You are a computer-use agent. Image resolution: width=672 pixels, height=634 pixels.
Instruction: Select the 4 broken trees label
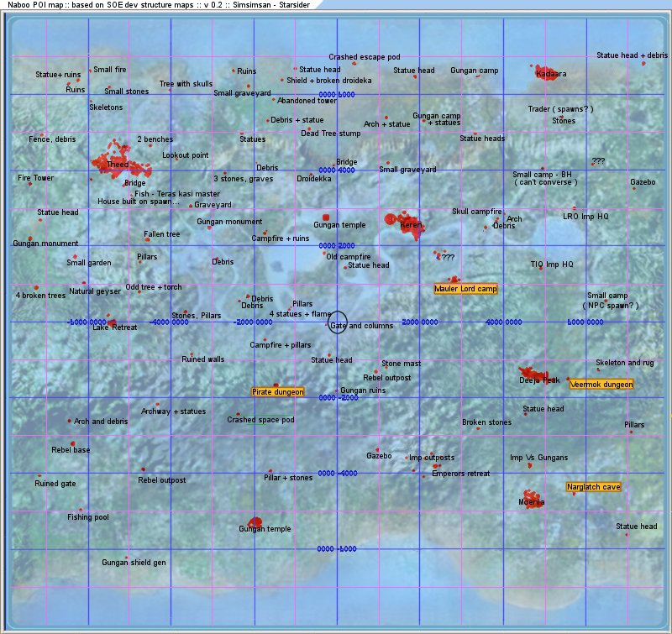pyautogui.click(x=40, y=296)
